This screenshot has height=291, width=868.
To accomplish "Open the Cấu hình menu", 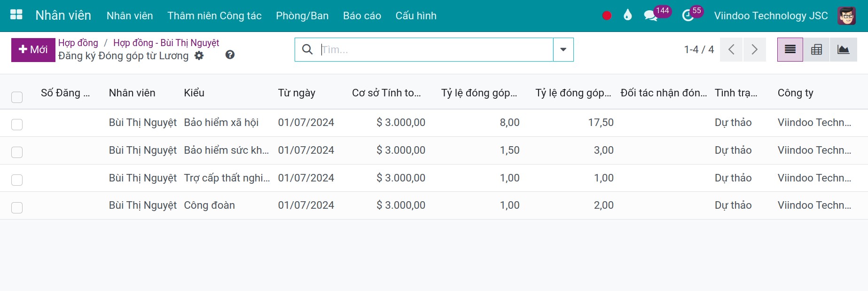I will 416,16.
